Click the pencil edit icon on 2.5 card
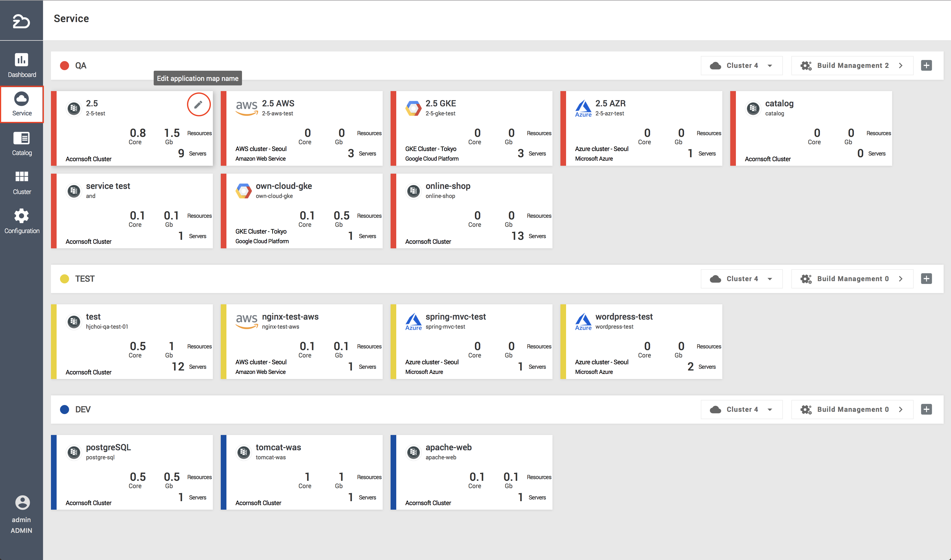Screen dimensions: 951x560 pos(198,105)
